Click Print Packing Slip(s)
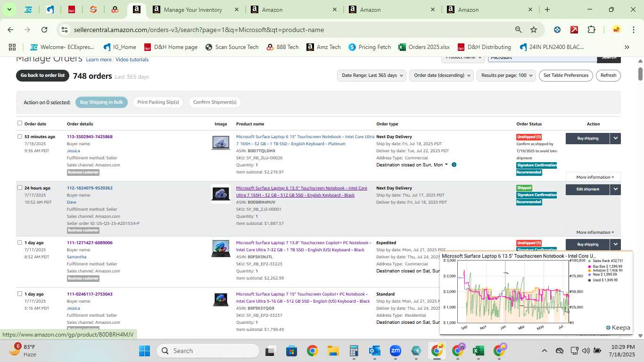Image resolution: width=644 pixels, height=362 pixels. (x=158, y=102)
